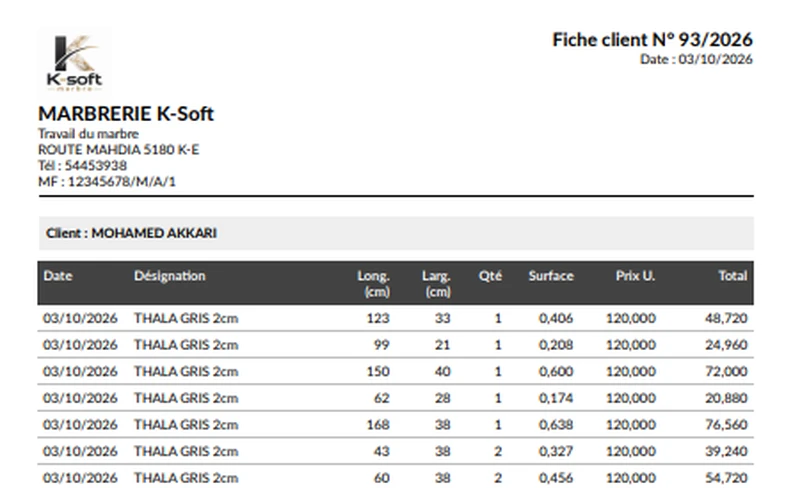The width and height of the screenshot is (793, 488).
Task: Click the 'Surface' column header
Action: point(551,276)
